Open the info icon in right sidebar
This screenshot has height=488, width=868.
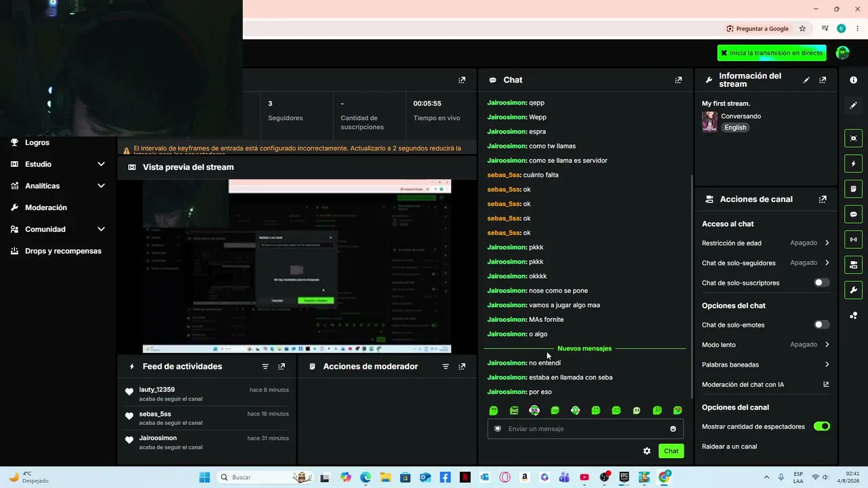pos(853,80)
